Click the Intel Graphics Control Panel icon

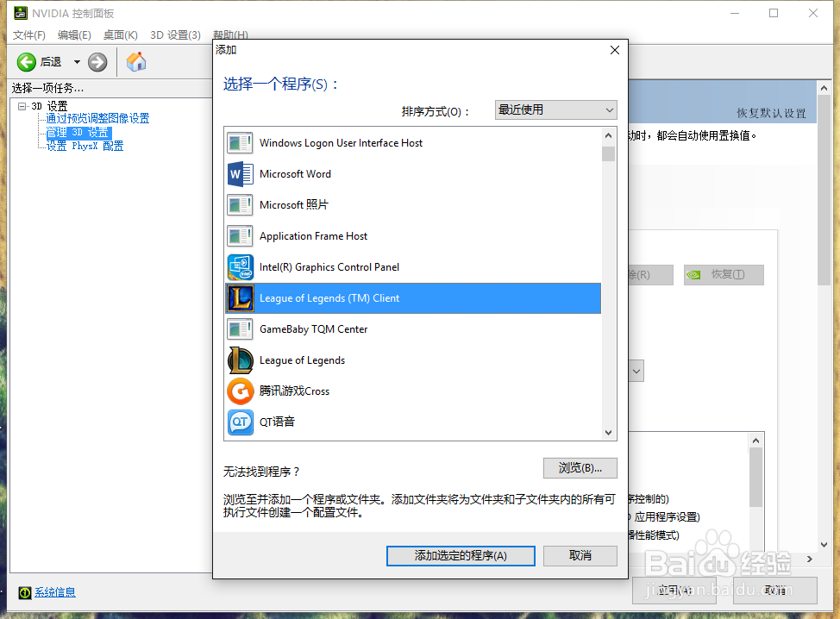pyautogui.click(x=240, y=267)
